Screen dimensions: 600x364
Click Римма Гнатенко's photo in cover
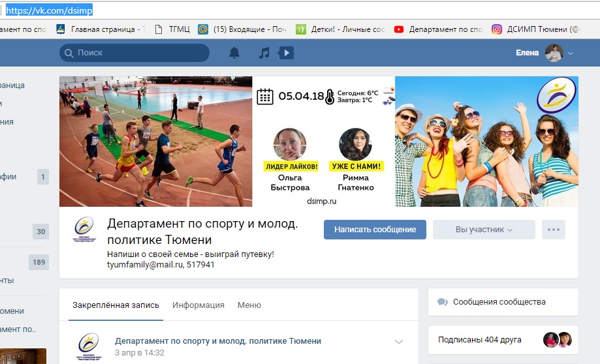pyautogui.click(x=355, y=144)
